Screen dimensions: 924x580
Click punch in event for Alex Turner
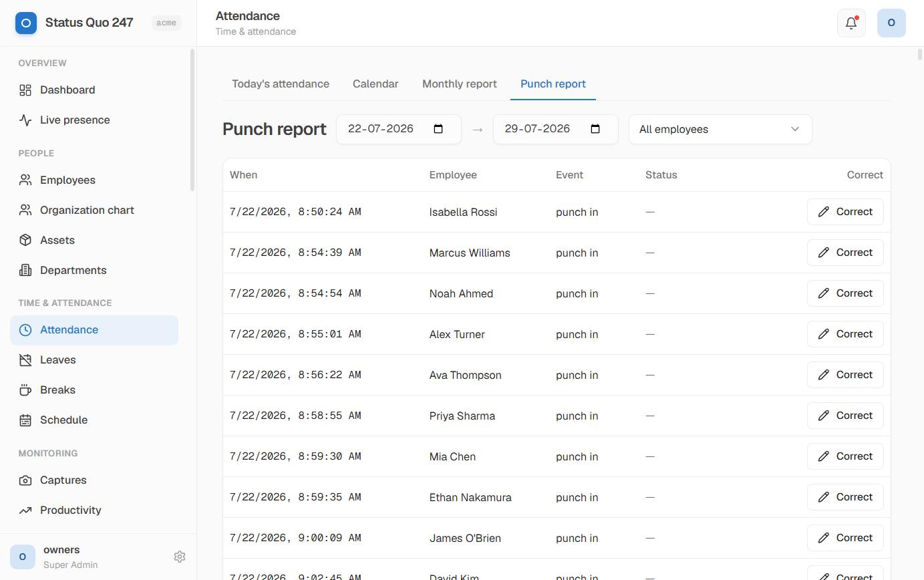577,334
